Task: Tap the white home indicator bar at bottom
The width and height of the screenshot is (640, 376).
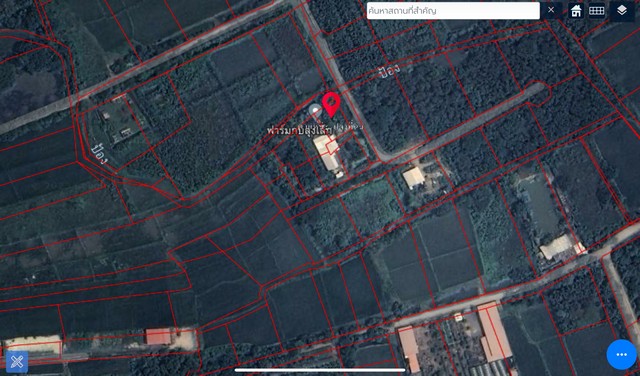Action: point(320,371)
